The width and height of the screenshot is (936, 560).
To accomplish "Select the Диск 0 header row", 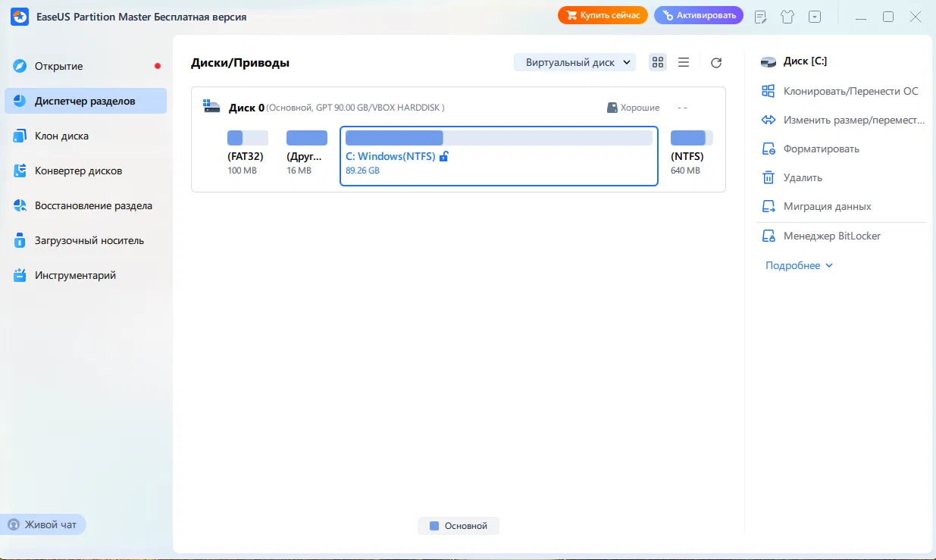I will click(459, 108).
